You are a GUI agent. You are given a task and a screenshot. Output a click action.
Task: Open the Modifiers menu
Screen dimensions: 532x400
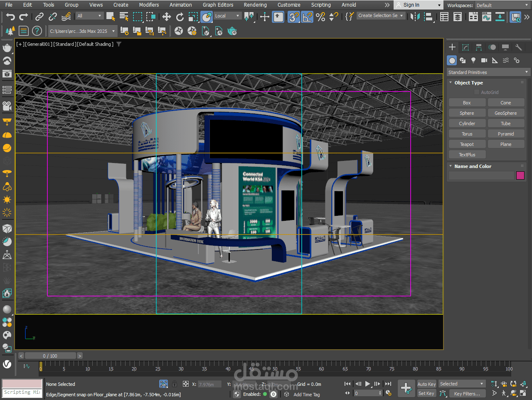coord(149,5)
